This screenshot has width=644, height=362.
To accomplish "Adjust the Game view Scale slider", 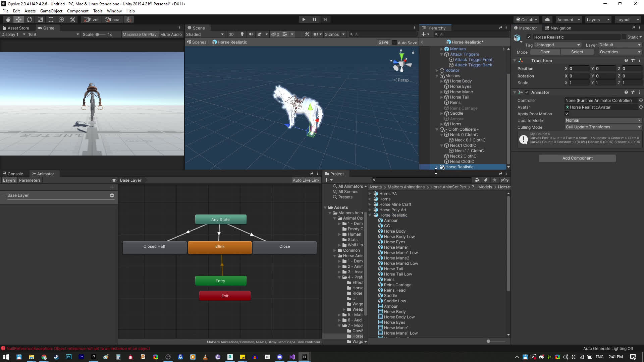I will pyautogui.click(x=98, y=35).
